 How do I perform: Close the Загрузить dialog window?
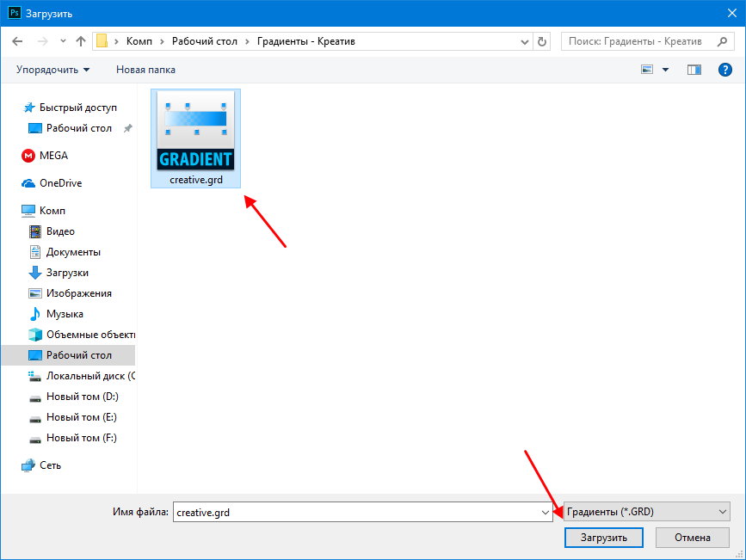[x=731, y=13]
